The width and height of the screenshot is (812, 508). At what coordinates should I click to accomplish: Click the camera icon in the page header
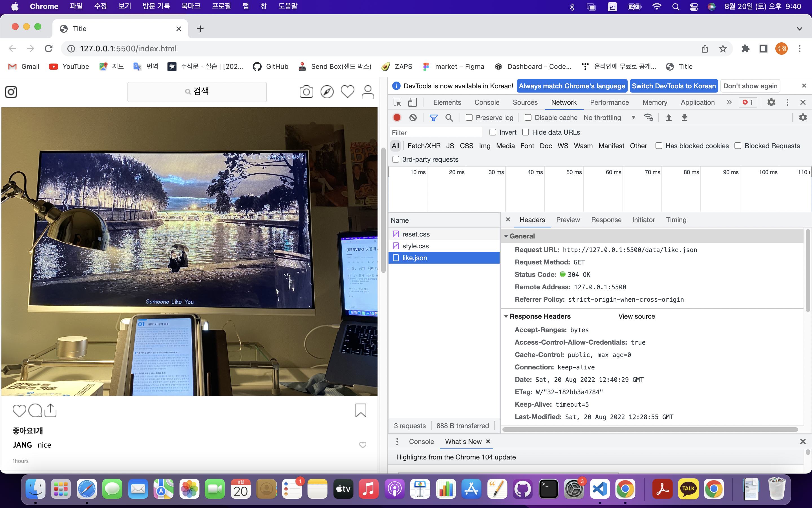point(306,92)
